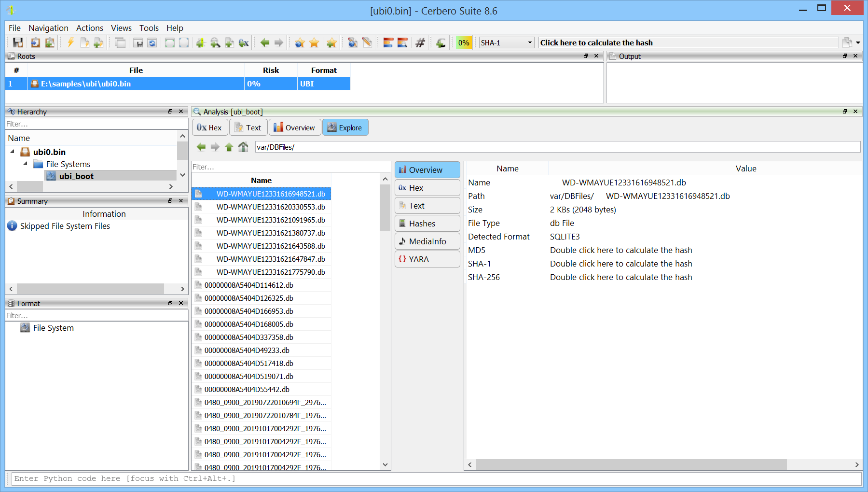This screenshot has height=492, width=868.
Task: Collapse the ubi0.bin tree node
Action: (13, 152)
